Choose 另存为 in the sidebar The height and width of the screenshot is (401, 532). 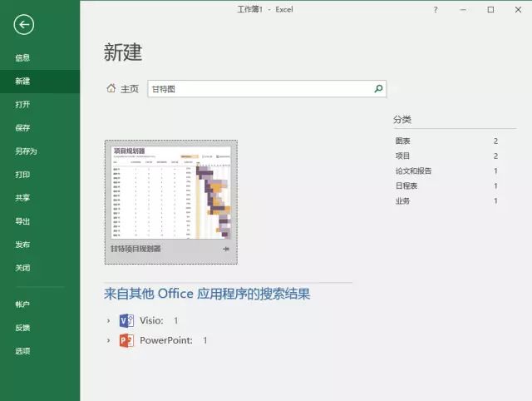click(x=40, y=151)
